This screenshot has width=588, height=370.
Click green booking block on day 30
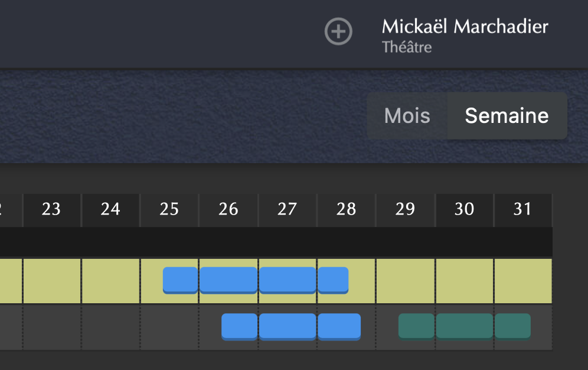pyautogui.click(x=465, y=326)
